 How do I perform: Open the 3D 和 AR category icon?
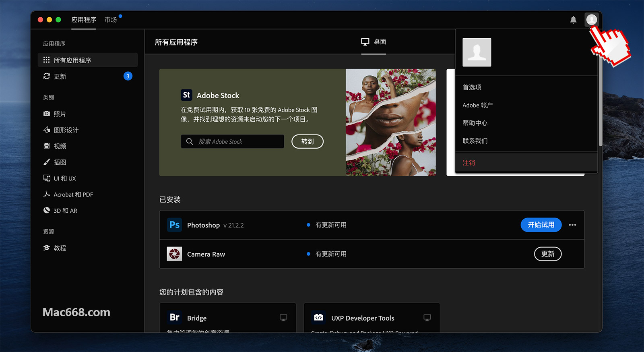pyautogui.click(x=47, y=210)
